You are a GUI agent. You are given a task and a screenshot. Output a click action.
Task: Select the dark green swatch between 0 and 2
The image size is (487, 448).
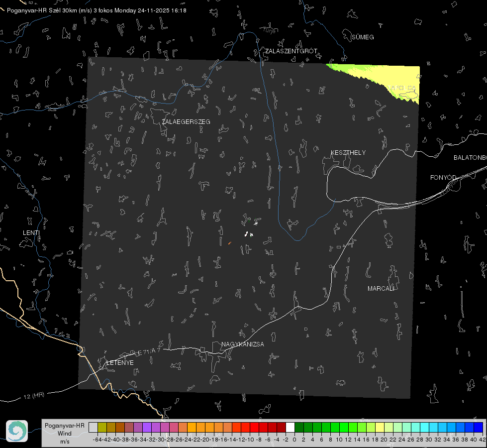point(299,428)
